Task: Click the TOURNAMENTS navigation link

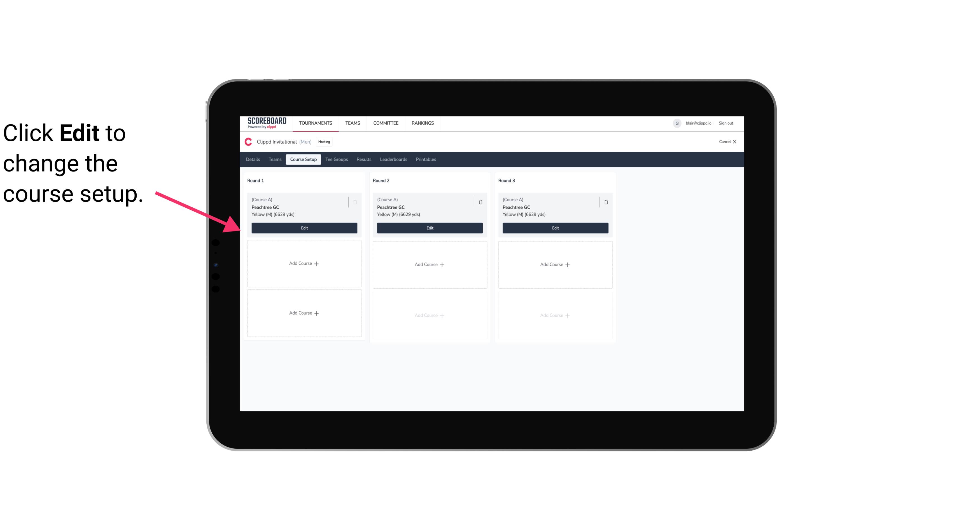Action: 316,123
